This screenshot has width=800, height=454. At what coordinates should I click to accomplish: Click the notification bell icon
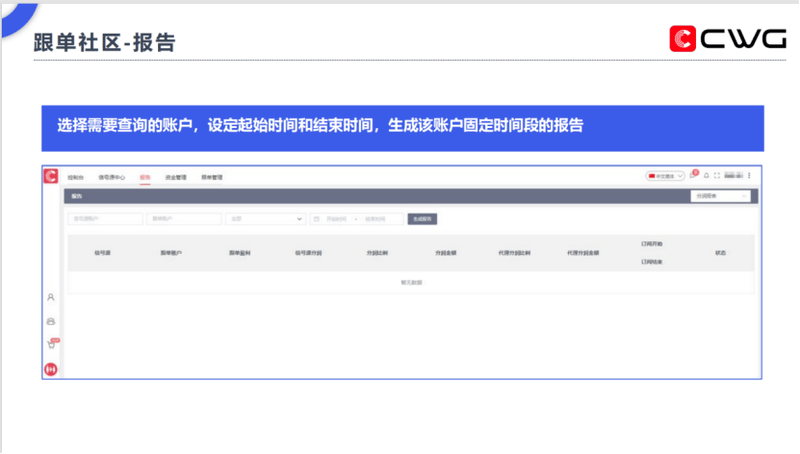[707, 175]
